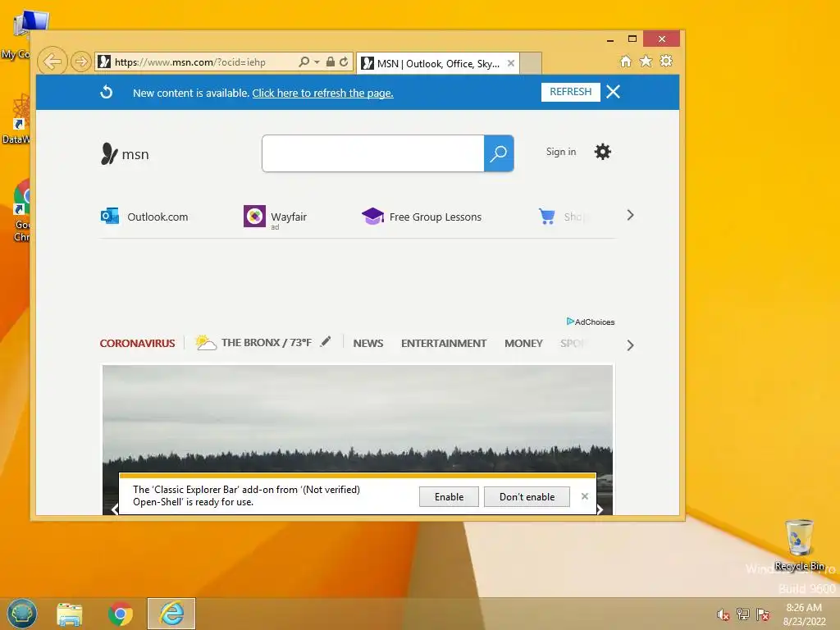
Task: Open the Outlook.com shortcut
Action: [x=144, y=217]
